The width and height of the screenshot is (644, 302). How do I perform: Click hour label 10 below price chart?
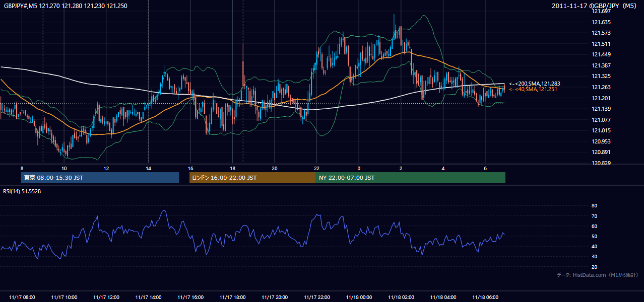tap(64, 168)
